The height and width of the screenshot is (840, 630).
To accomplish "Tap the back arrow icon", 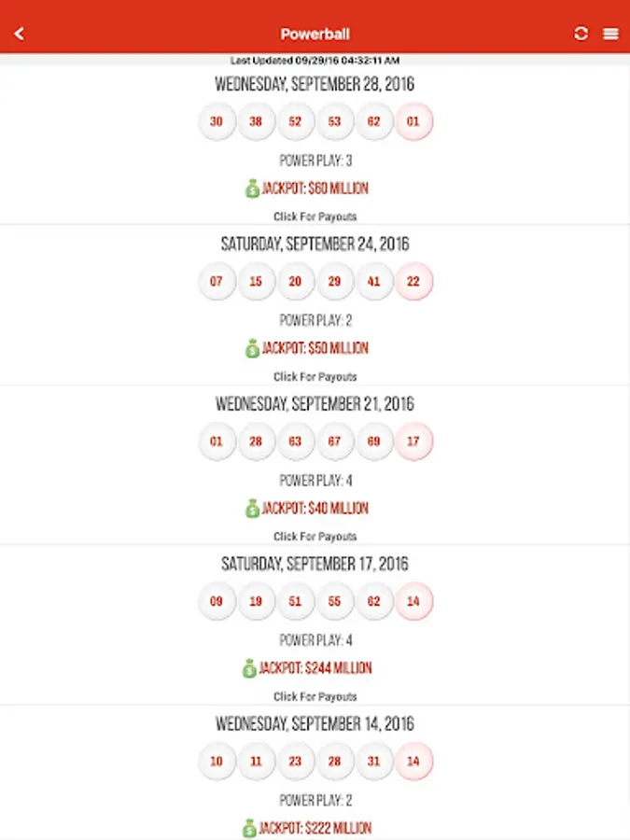I will click(19, 34).
